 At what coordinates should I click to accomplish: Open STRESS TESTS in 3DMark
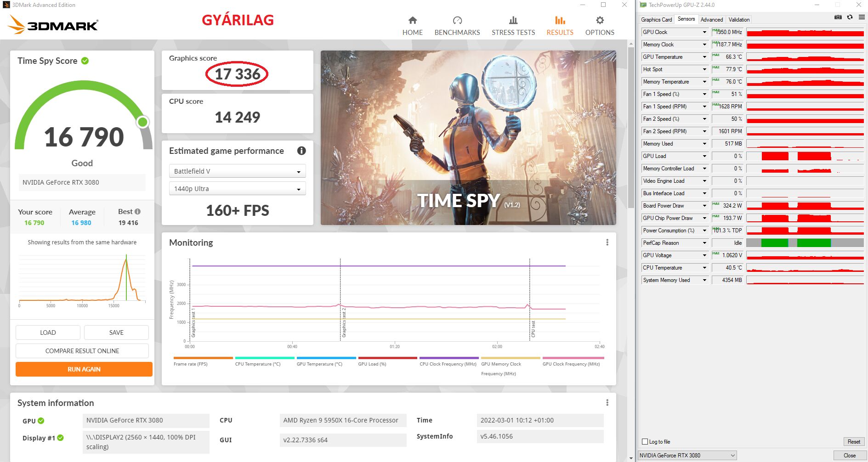point(513,26)
